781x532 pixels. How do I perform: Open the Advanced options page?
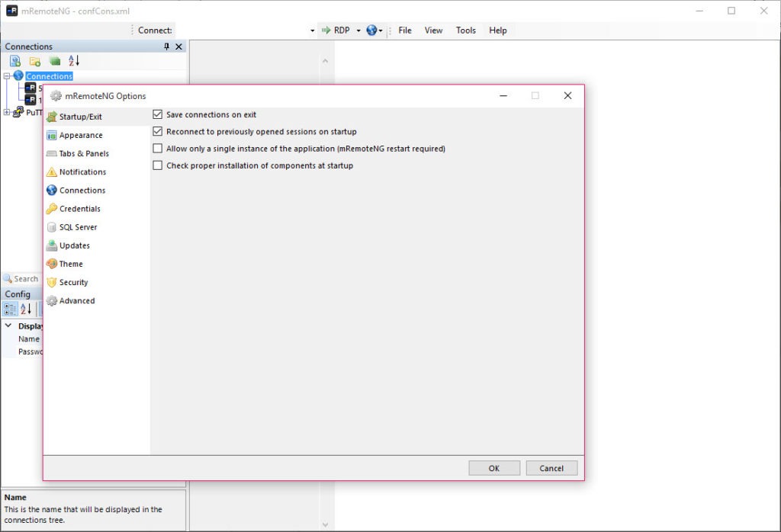[x=96, y=301]
